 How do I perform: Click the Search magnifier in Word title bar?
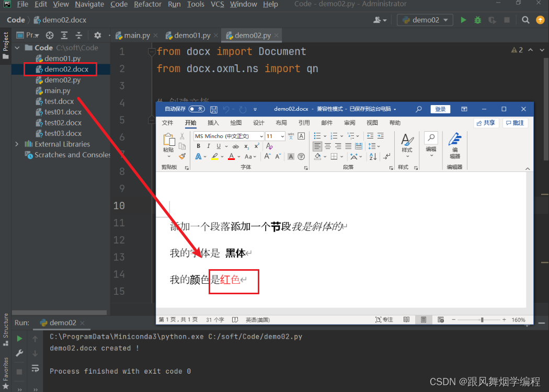coord(418,109)
